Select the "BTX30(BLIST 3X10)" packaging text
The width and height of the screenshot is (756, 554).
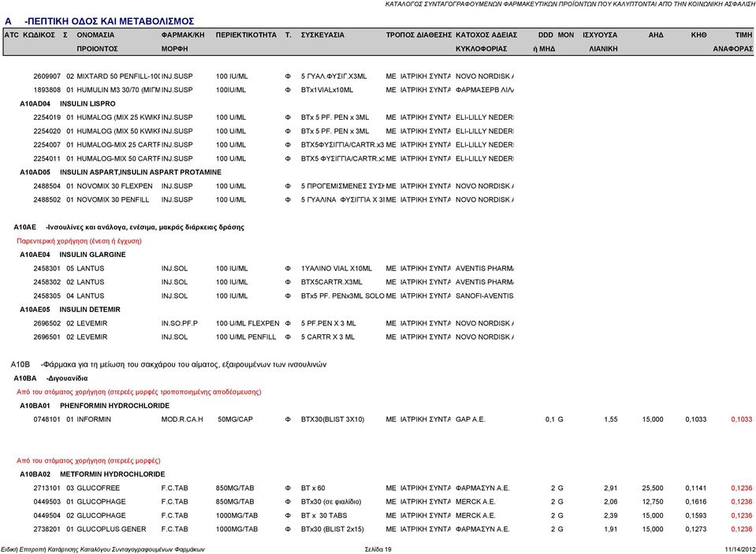click(333, 419)
